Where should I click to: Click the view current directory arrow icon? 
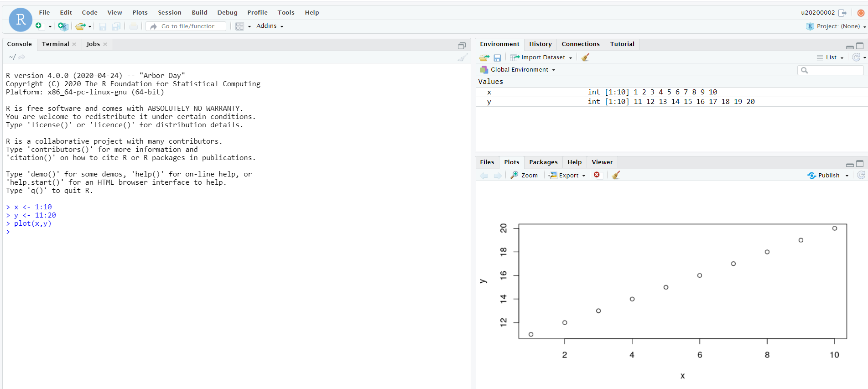21,57
